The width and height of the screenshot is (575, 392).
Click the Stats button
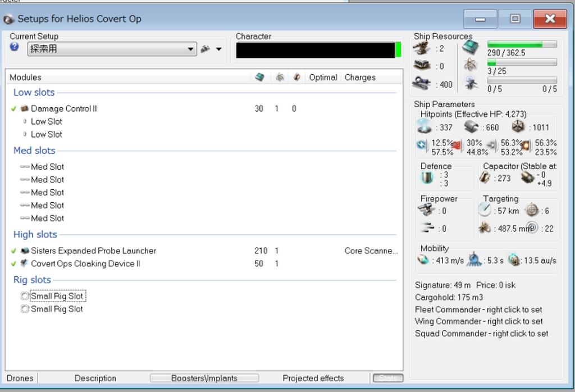coord(388,378)
